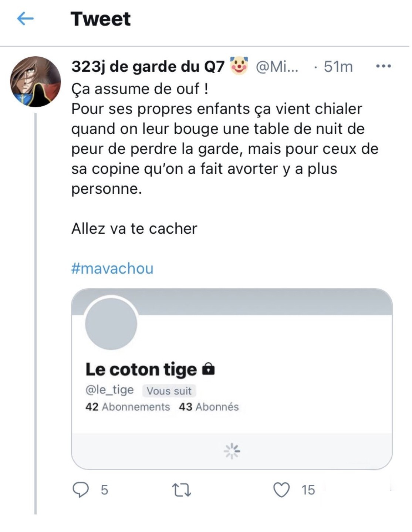Open the three-dots more options menu

point(383,67)
